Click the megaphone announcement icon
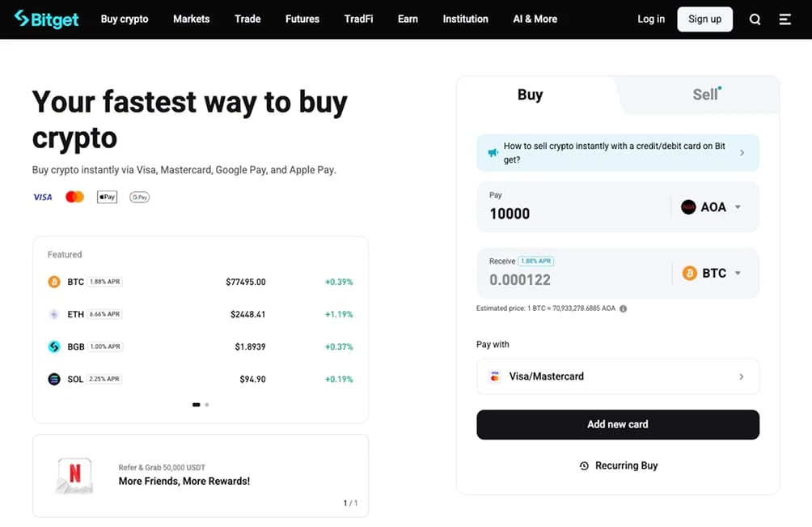Screen dimensions: 812x527 493,153
